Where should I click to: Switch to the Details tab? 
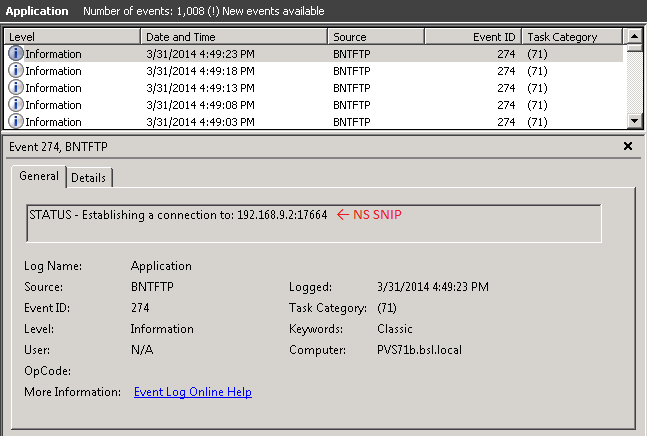(88, 177)
